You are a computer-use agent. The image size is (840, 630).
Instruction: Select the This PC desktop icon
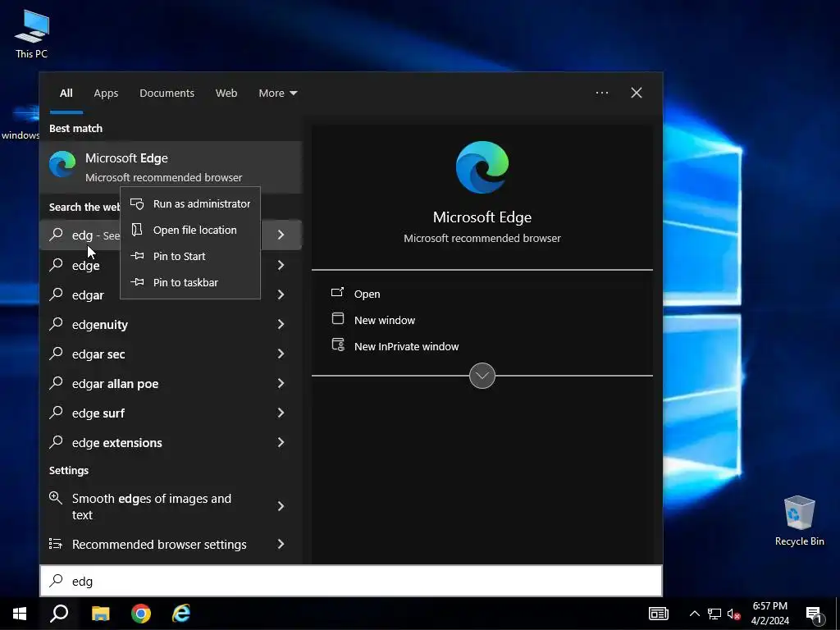pos(32,34)
